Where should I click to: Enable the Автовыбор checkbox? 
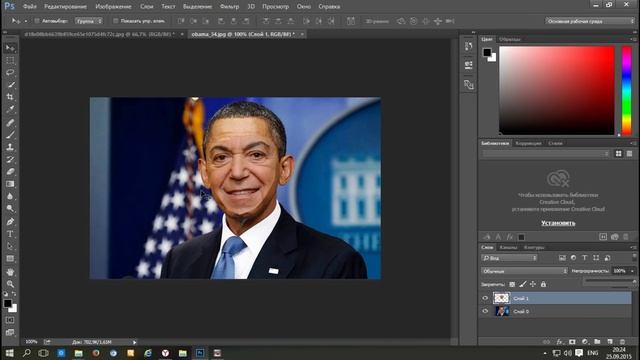37,21
